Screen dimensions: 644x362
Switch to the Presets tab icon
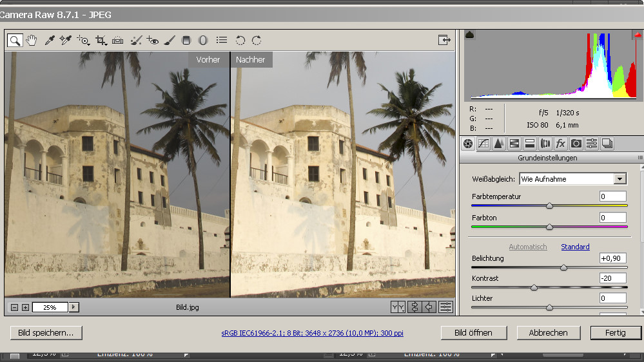592,144
